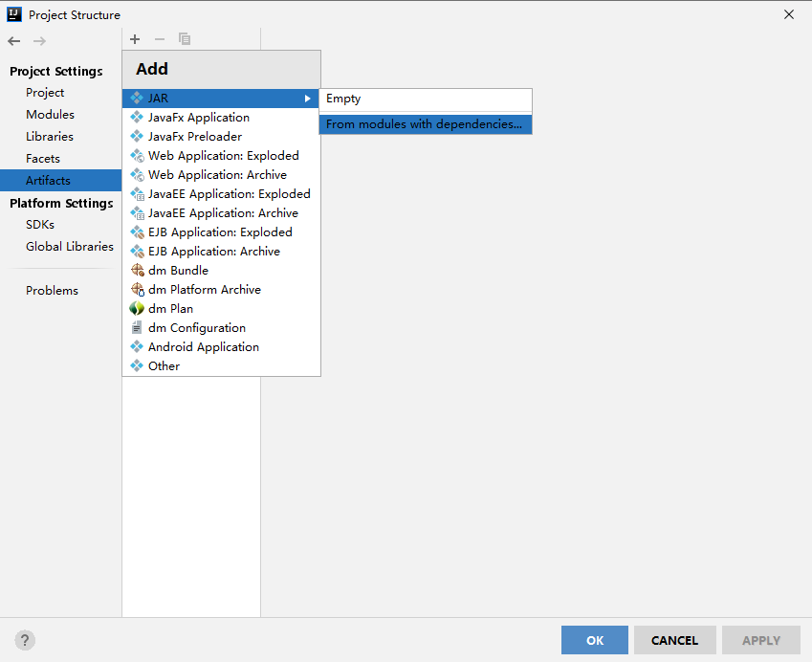Select Other artifact type
The height and width of the screenshot is (662, 812).
pyautogui.click(x=221, y=366)
